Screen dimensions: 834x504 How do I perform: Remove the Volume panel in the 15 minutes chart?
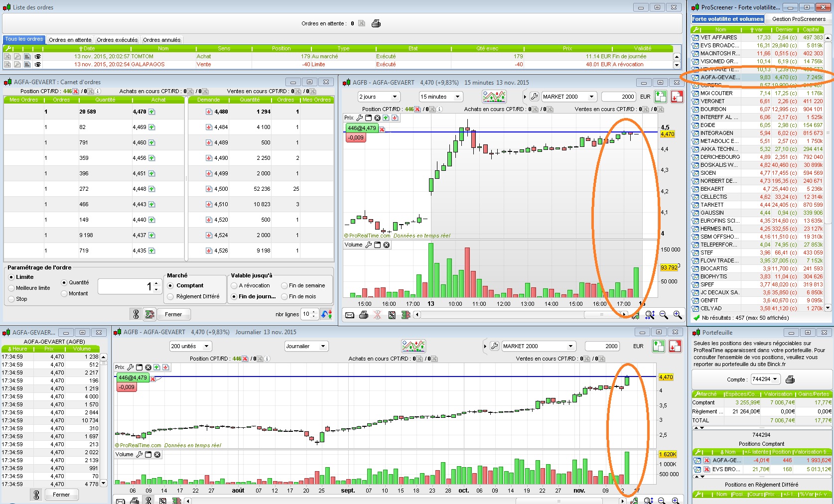click(387, 245)
